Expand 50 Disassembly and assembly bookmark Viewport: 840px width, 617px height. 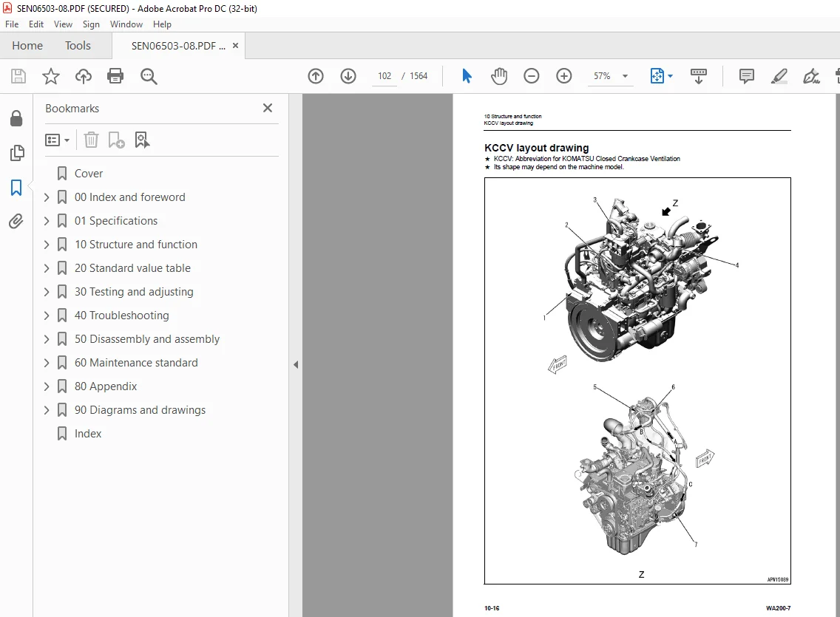pos(47,339)
